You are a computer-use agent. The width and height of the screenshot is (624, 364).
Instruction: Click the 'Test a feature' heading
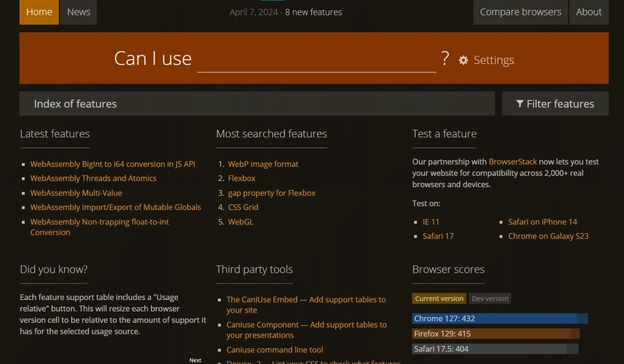445,134
